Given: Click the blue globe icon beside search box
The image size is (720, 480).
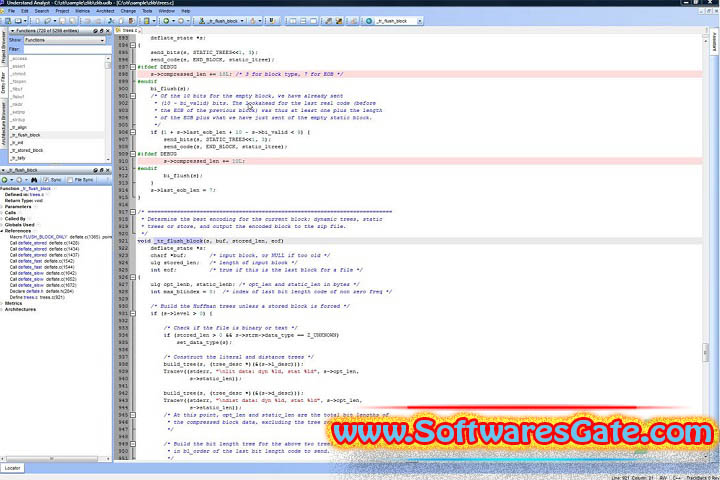Looking at the screenshot, I should click(369, 21).
